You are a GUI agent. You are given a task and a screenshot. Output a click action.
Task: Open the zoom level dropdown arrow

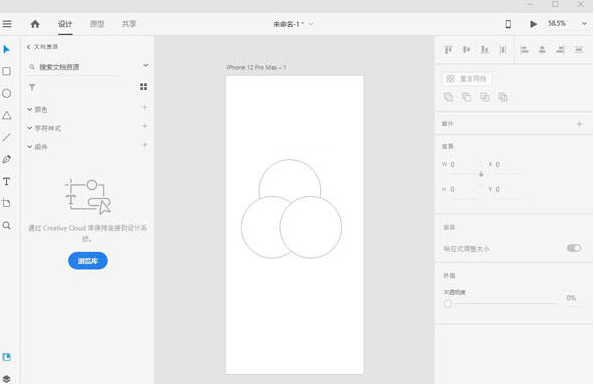point(584,24)
